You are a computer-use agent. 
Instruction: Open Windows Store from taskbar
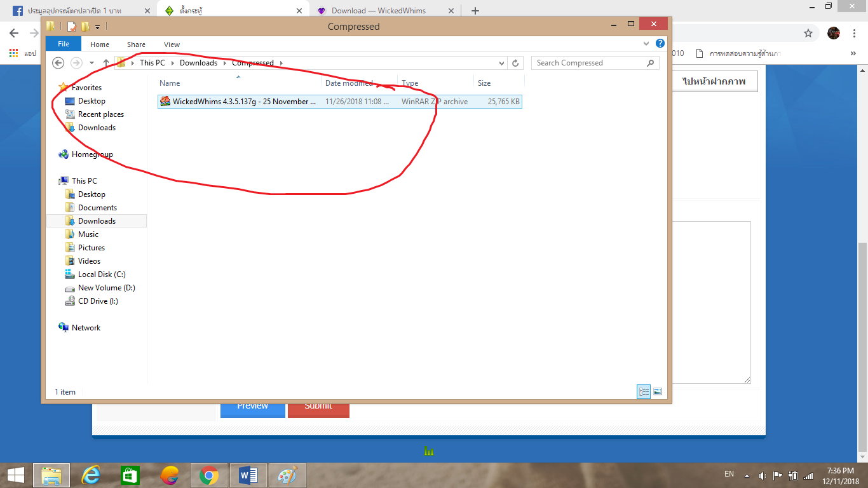(130, 475)
